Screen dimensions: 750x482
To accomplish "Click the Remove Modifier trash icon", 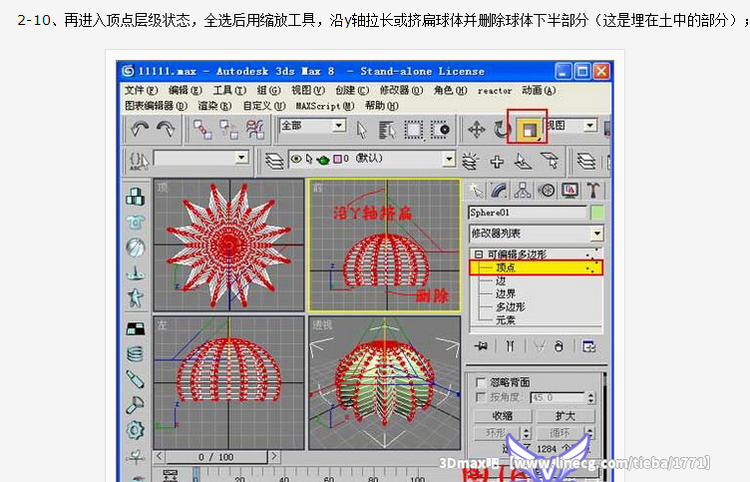I will (558, 346).
